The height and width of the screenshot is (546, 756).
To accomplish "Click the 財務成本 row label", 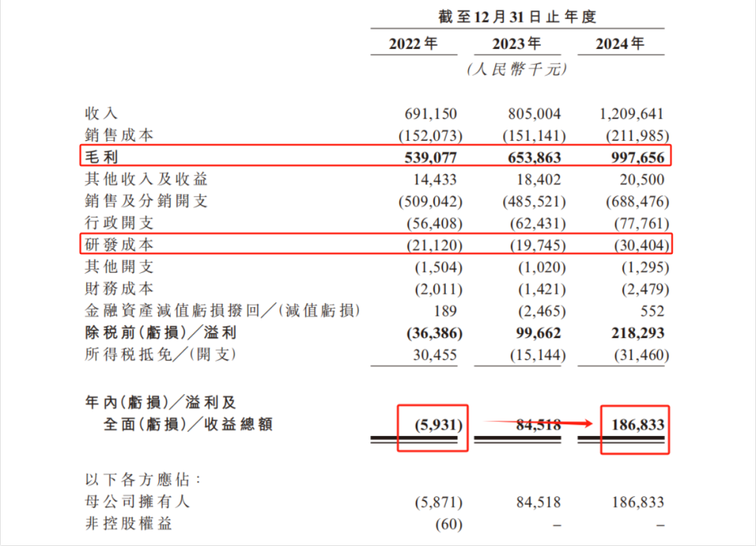I will (119, 288).
